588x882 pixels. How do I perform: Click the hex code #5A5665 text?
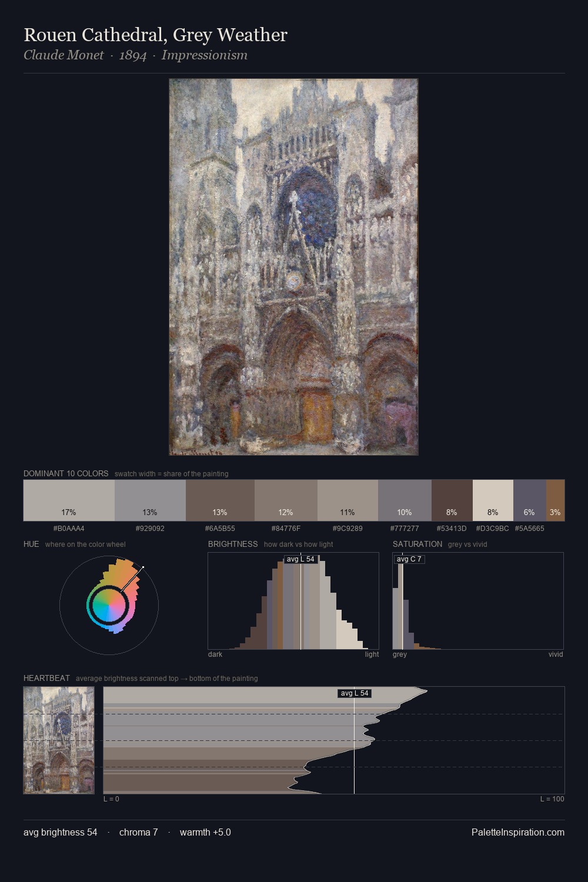[530, 528]
